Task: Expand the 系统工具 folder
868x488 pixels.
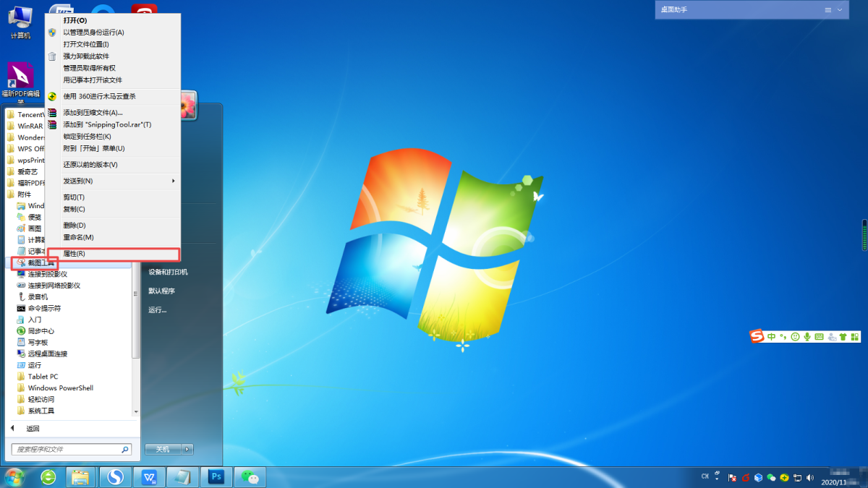Action: (x=41, y=411)
